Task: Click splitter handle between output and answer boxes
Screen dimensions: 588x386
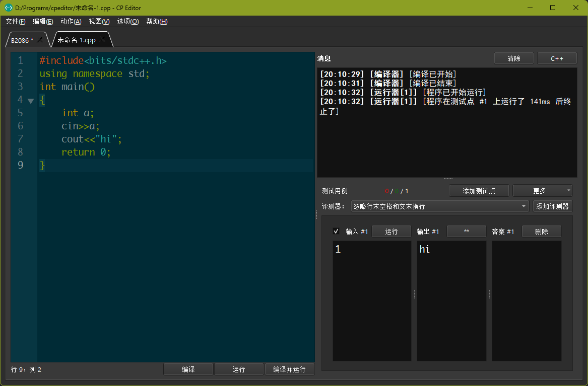Action: (489, 294)
